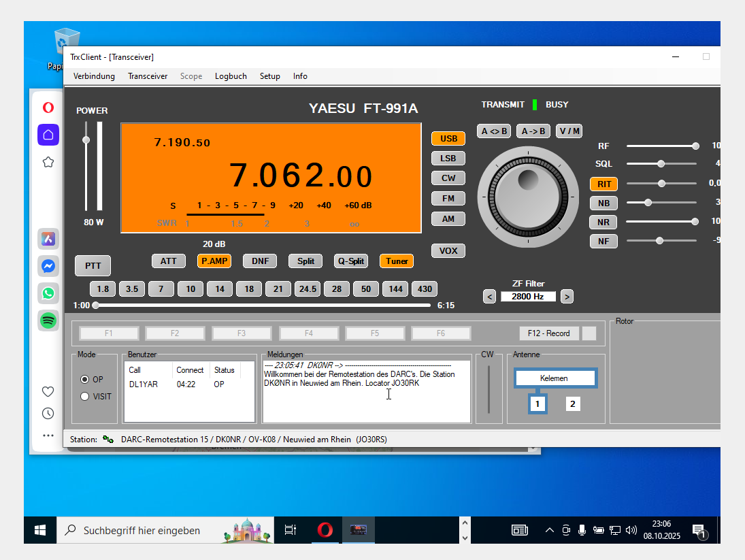Open Spotify from the Opera sidebar
Screen dimensions: 745x560
coord(48,320)
